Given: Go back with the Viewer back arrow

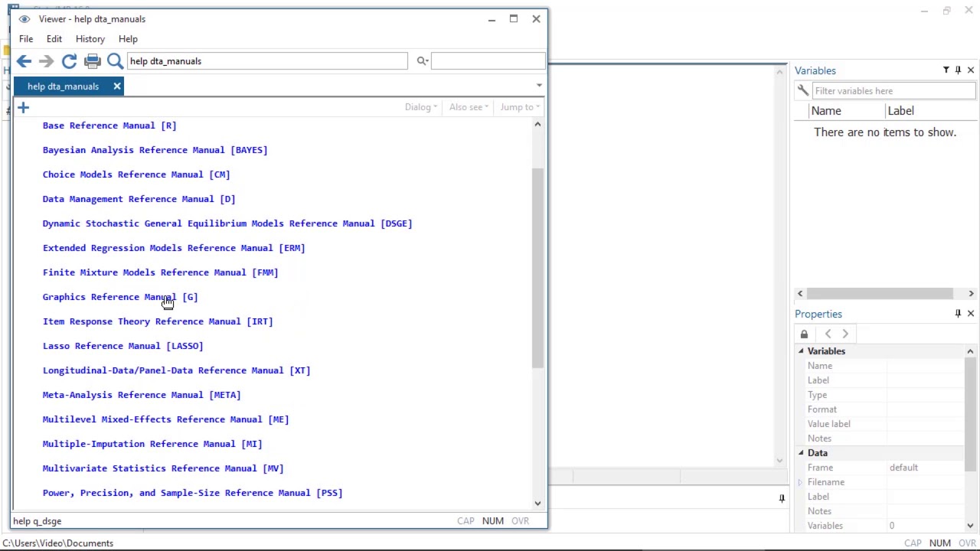Looking at the screenshot, I should [x=24, y=61].
